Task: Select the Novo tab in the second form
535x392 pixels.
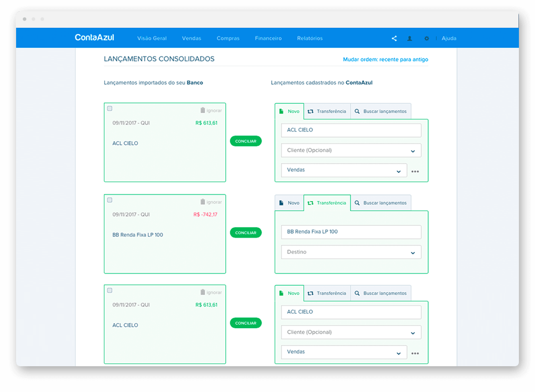Action: pos(289,203)
